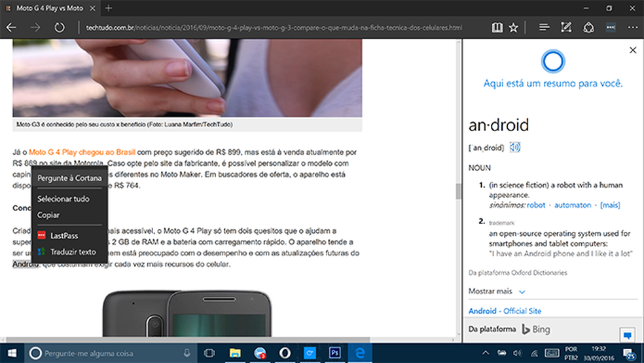
Task: Click the POR PTB2 language indicator
Action: [571, 353]
